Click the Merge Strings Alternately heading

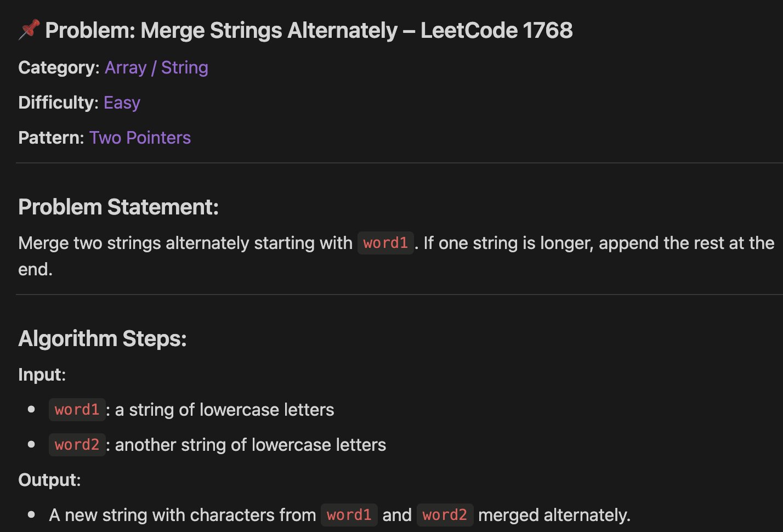[309, 30]
